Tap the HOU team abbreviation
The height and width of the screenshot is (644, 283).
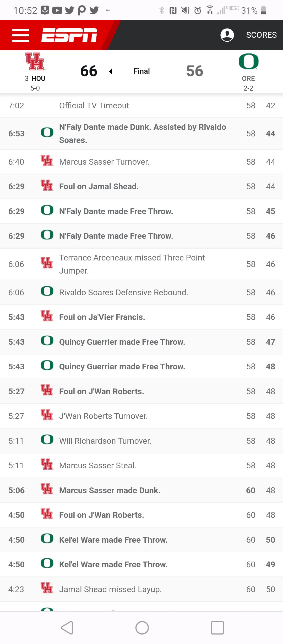click(38, 79)
